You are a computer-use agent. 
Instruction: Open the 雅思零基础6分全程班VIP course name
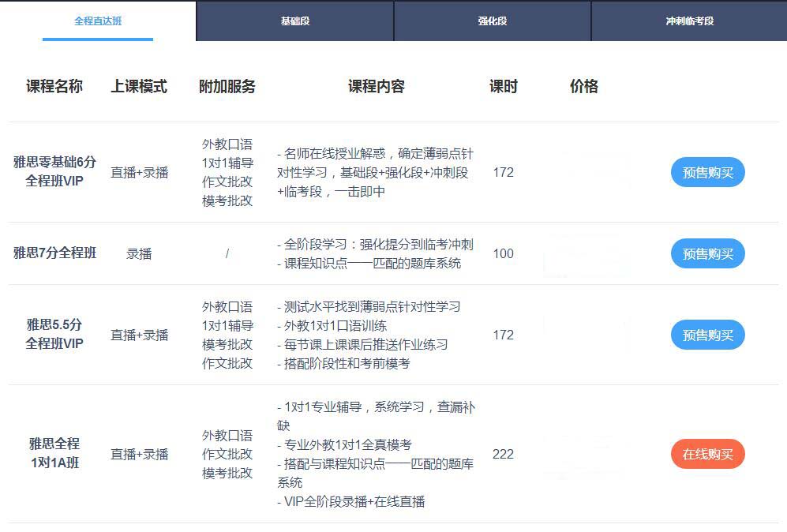coord(54,171)
